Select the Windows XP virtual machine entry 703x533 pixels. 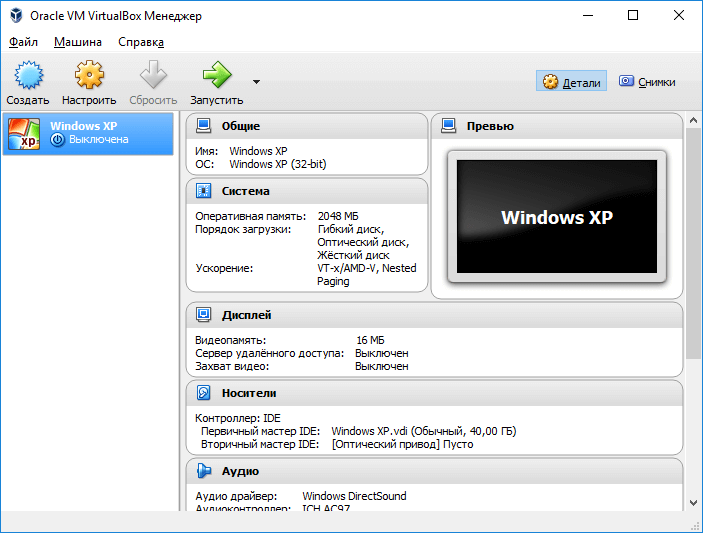88,134
